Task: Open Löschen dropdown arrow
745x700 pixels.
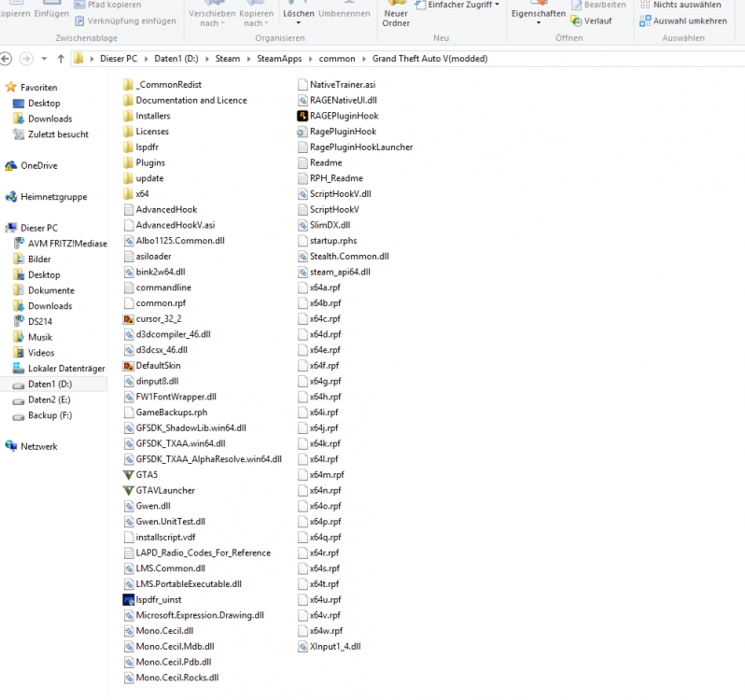Action: pos(299,22)
